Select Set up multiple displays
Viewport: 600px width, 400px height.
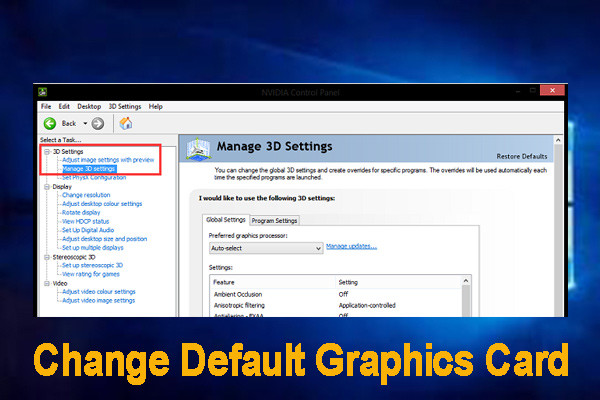point(95,247)
